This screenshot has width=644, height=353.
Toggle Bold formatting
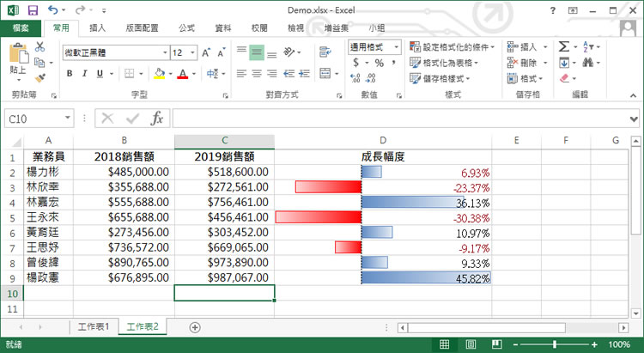[x=69, y=74]
